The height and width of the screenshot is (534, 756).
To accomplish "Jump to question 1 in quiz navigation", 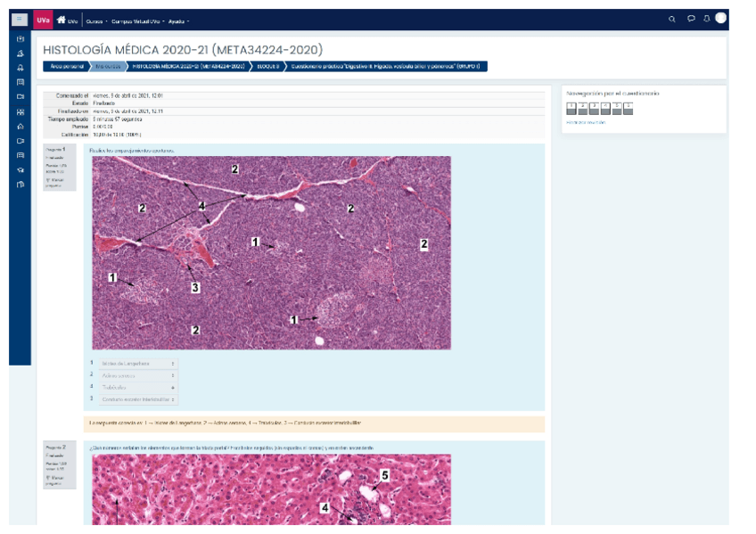I will click(571, 109).
